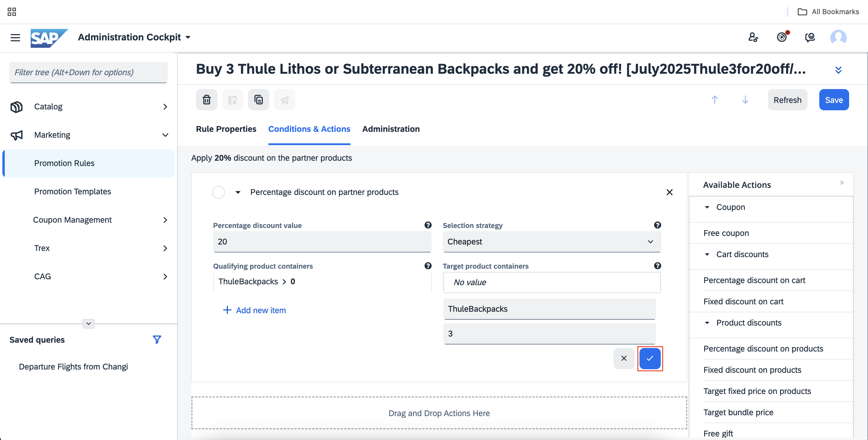Screen dimensions: 868x440
Task: Click the archive rule toolbar icon
Action: pos(233,100)
